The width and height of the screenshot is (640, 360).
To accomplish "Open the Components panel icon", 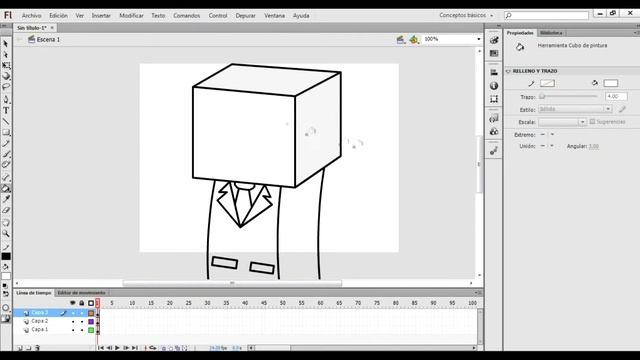I will (494, 131).
